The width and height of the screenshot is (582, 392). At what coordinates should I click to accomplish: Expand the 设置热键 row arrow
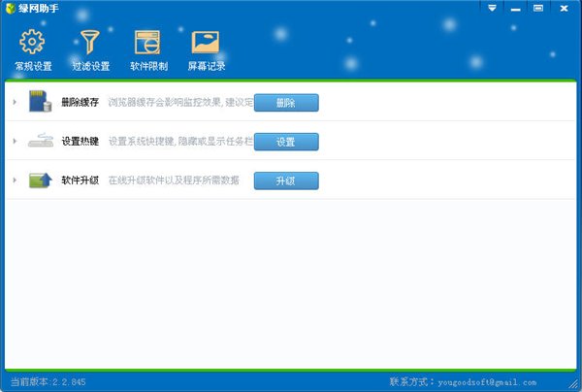coord(15,141)
